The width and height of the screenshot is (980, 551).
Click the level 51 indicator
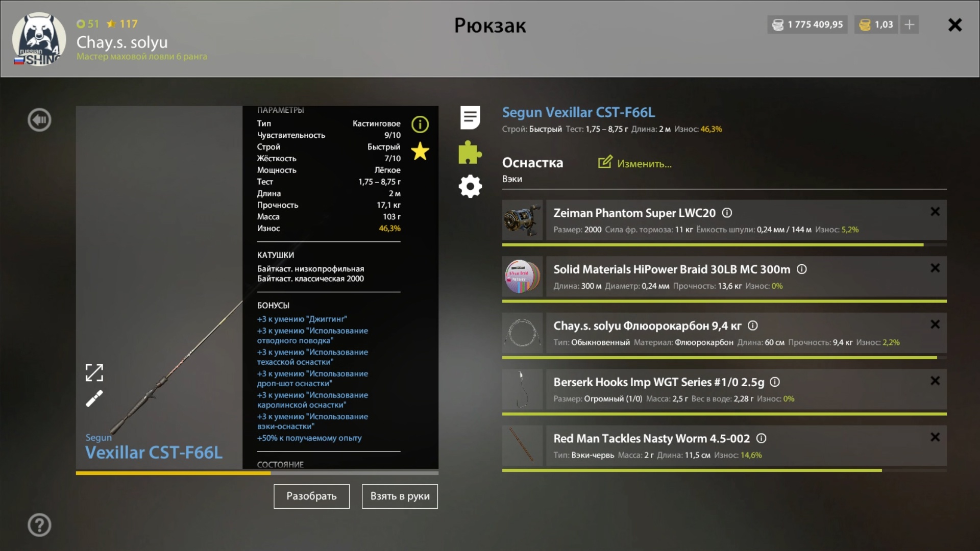(88, 24)
